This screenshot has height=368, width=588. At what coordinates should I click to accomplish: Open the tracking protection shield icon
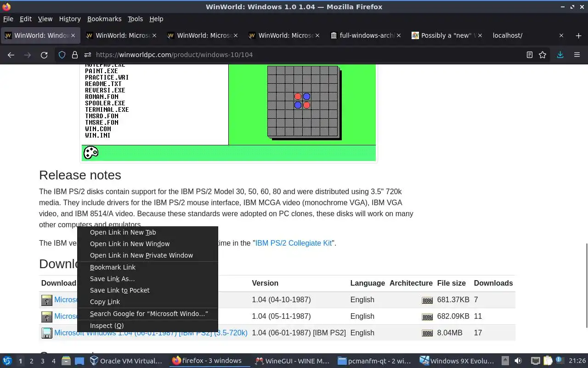[x=62, y=55]
